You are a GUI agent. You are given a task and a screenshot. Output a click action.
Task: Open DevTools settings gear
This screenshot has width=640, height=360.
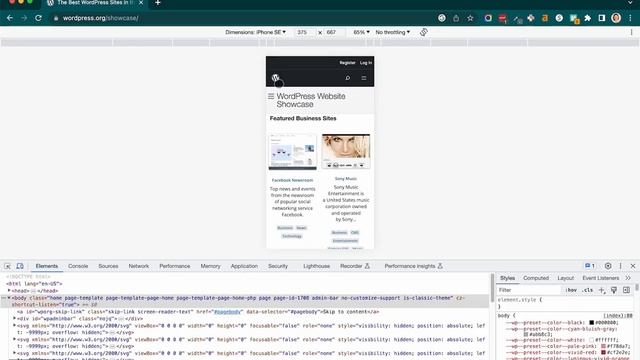(x=608, y=266)
